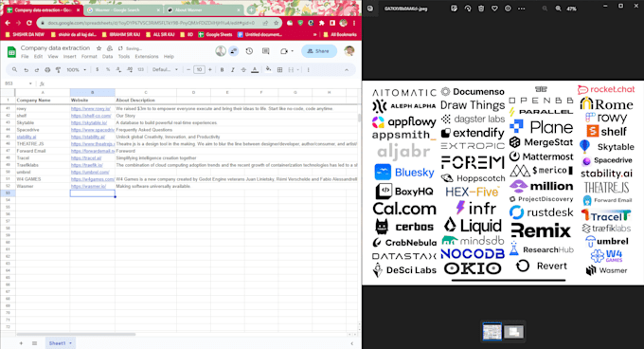Increase font size with plus button
644x349 pixels.
[210, 70]
